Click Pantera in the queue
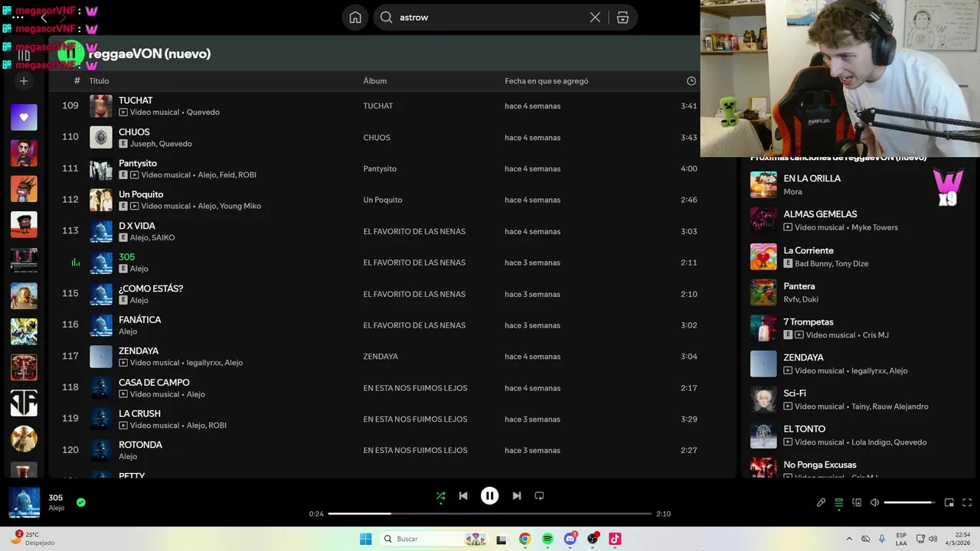Screen dimensions: 980x551 [799, 286]
